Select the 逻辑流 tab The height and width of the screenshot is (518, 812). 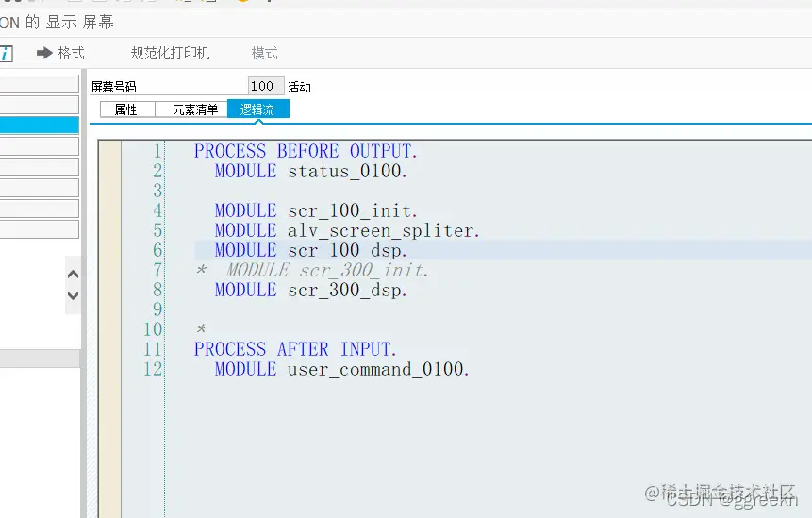tap(257, 109)
